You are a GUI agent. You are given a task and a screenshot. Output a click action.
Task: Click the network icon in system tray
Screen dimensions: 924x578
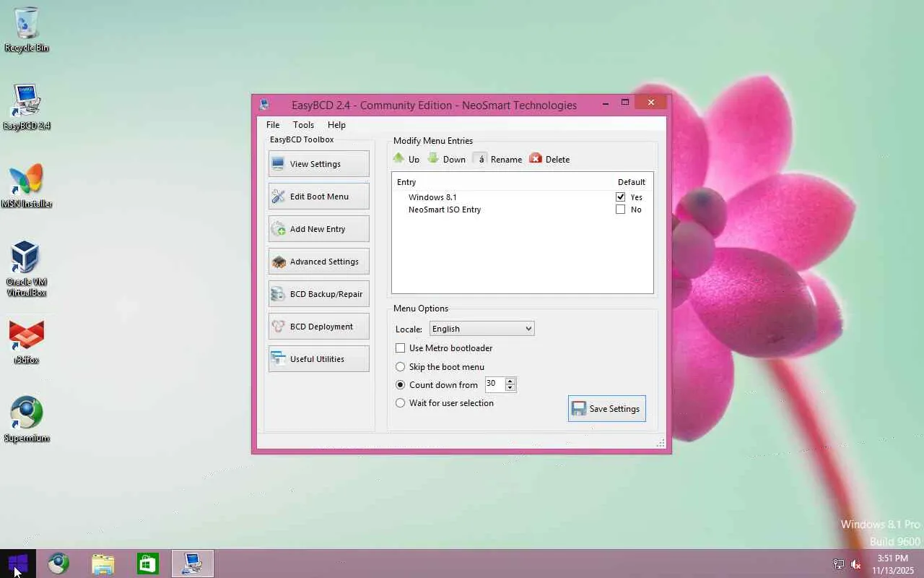pos(839,564)
